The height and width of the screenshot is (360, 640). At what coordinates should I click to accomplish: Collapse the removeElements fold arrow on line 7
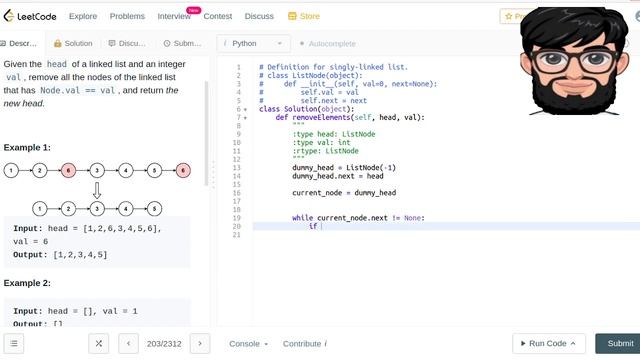point(245,118)
